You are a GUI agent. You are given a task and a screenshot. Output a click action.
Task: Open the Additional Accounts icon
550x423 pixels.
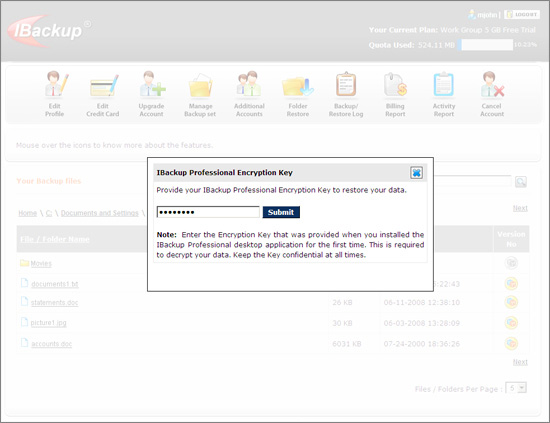pos(249,84)
